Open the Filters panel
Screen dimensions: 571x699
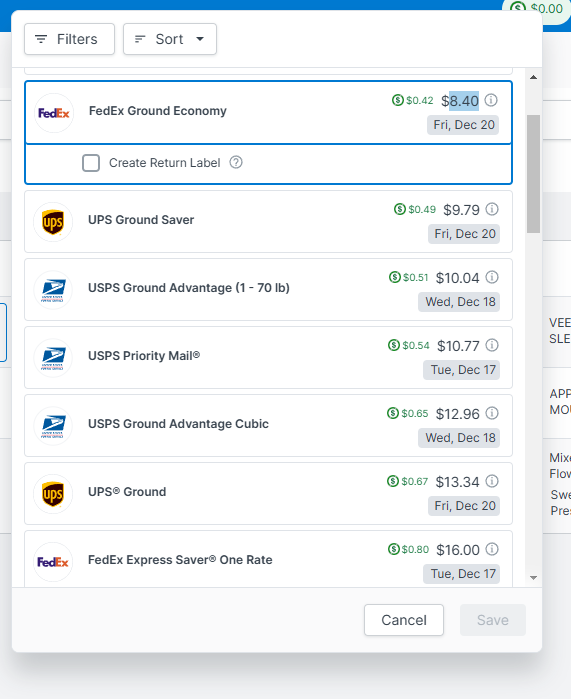[70, 39]
